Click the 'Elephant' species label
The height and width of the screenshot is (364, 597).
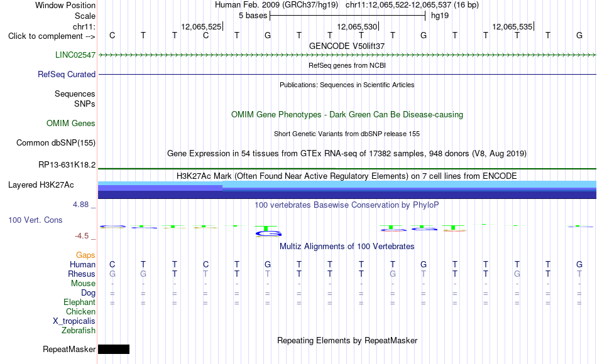point(80,302)
